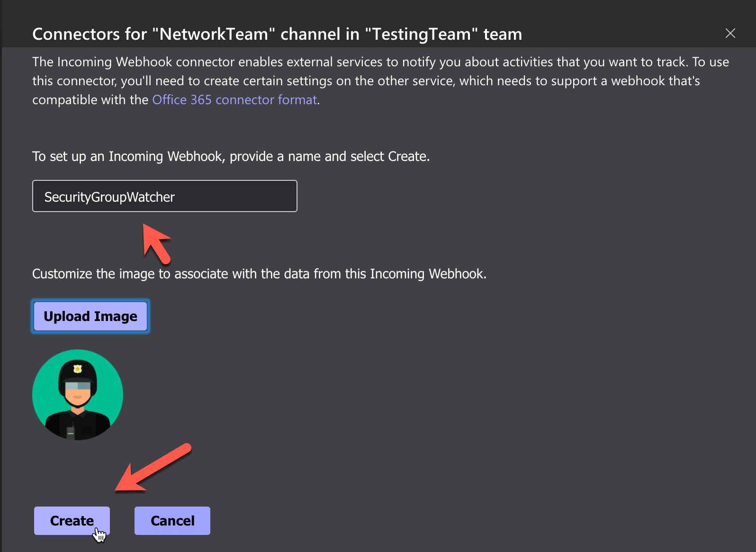
Task: Select the security guard avatar image
Action: point(78,395)
